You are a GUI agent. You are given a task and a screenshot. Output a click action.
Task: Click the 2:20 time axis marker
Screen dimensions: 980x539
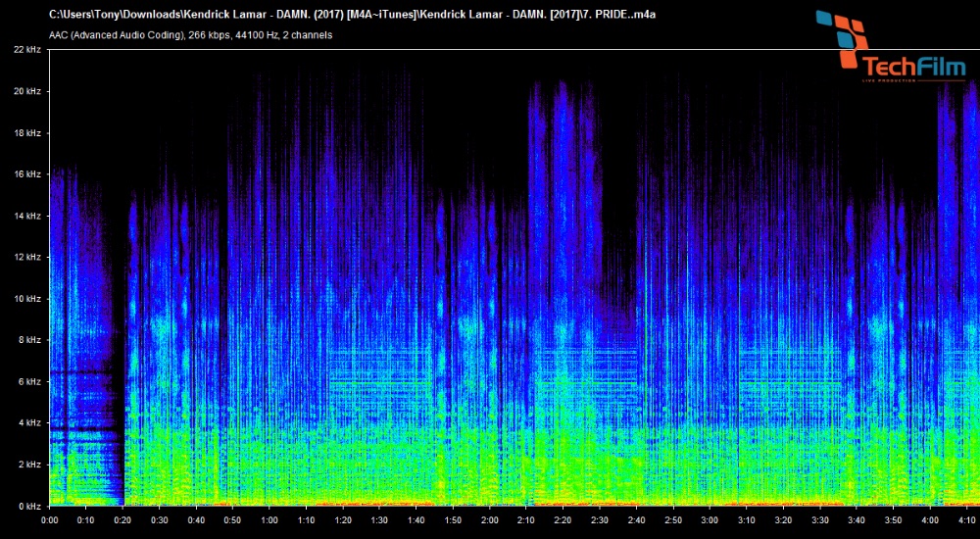(563, 520)
